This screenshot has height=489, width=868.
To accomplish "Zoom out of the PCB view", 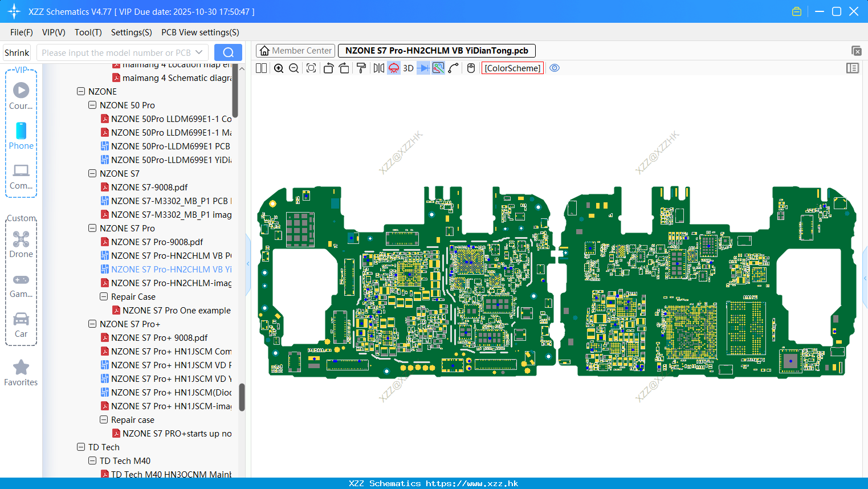I will 294,68.
